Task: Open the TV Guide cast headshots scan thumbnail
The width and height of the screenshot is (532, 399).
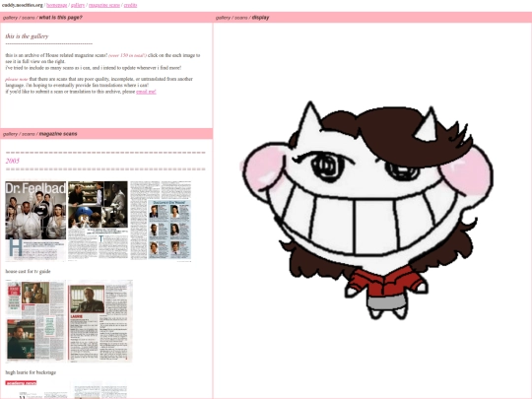Action: click(161, 222)
